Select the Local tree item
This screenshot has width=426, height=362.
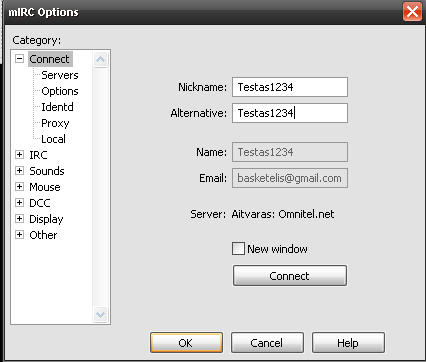click(x=53, y=139)
